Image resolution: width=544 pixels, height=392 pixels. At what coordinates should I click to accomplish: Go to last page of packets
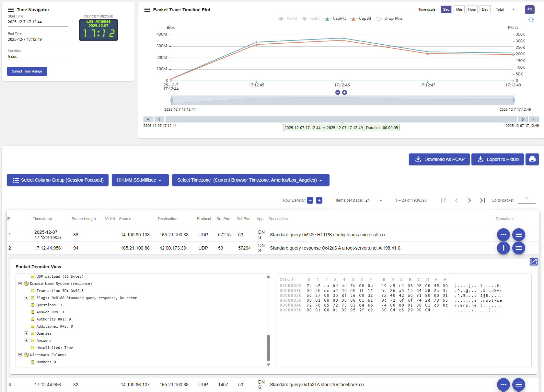coord(482,200)
